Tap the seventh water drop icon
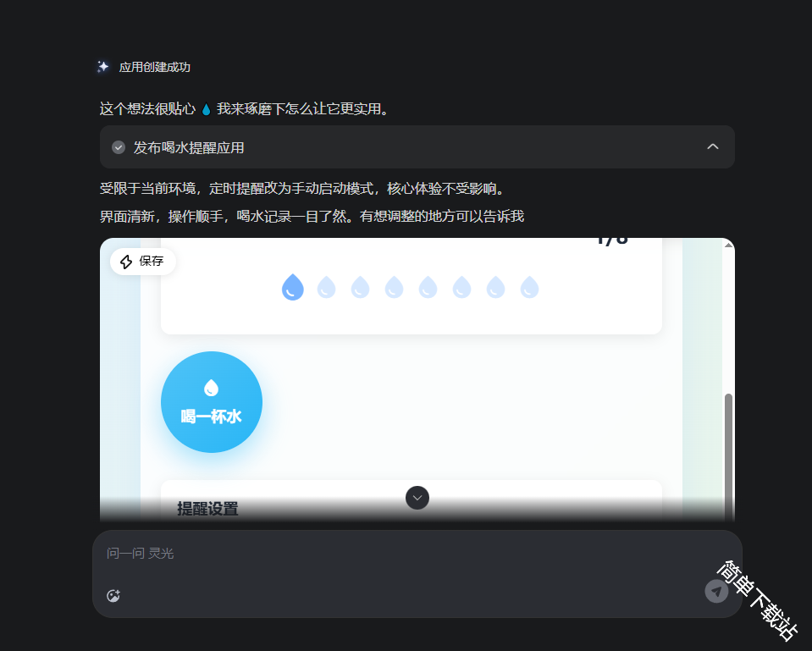 coord(495,288)
